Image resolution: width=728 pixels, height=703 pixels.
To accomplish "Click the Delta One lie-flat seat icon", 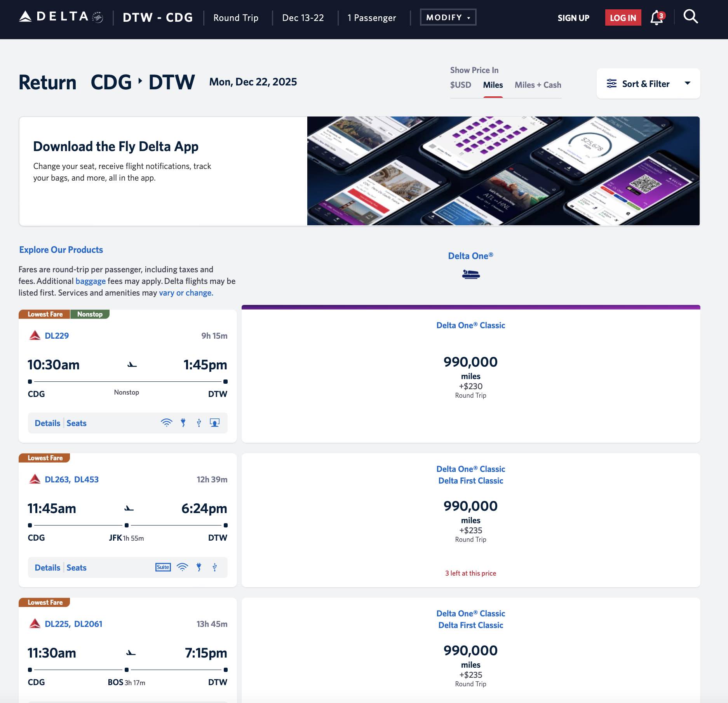I will (x=470, y=274).
